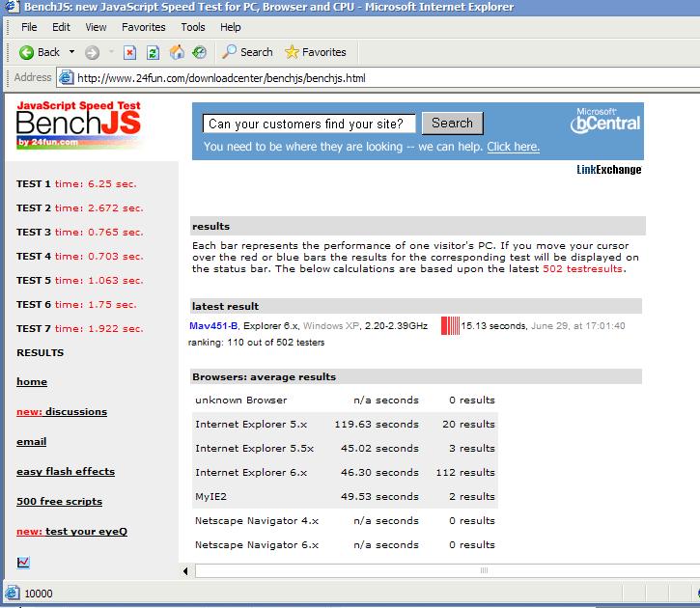
Task: Open the home link
Action: 32,382
